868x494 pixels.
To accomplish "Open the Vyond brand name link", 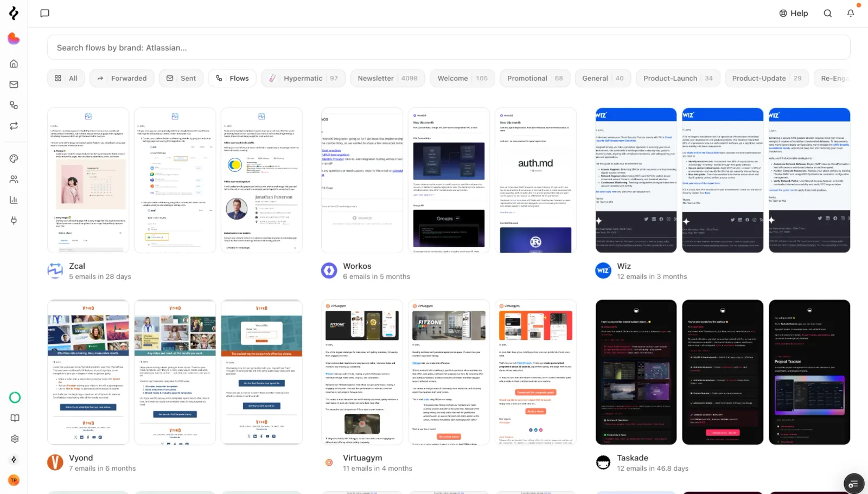I will pyautogui.click(x=81, y=458).
